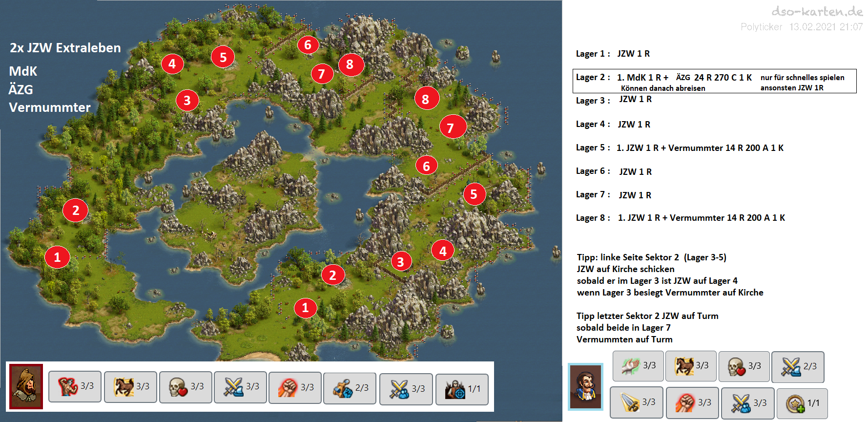Click the dagger skill icon
The height and width of the screenshot is (422, 868).
[x=637, y=402]
